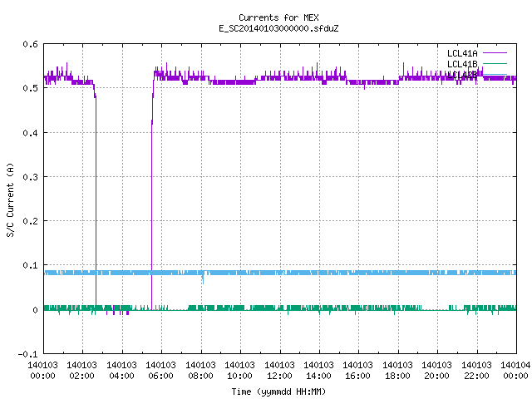Click the "140103 04:00" x-axis tick label
This screenshot has height=399, width=532.
121,371
